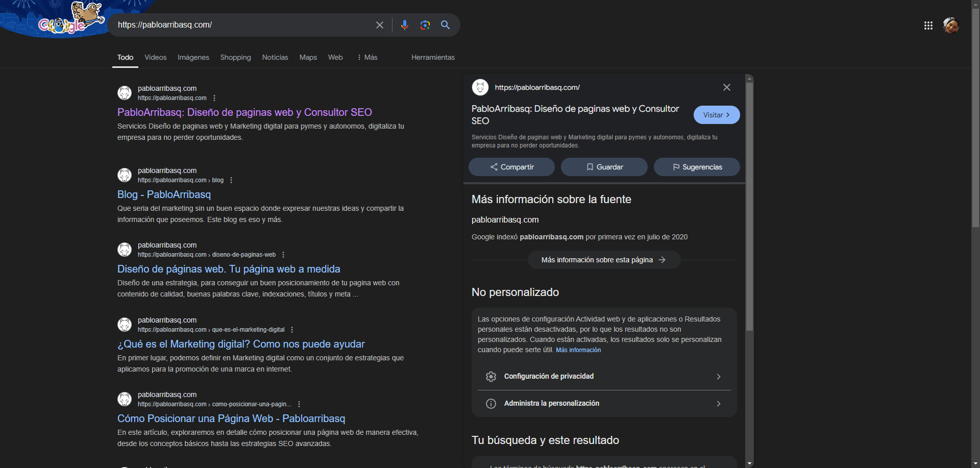Open Google apps grid icon
The height and width of the screenshot is (468, 980).
point(928,26)
